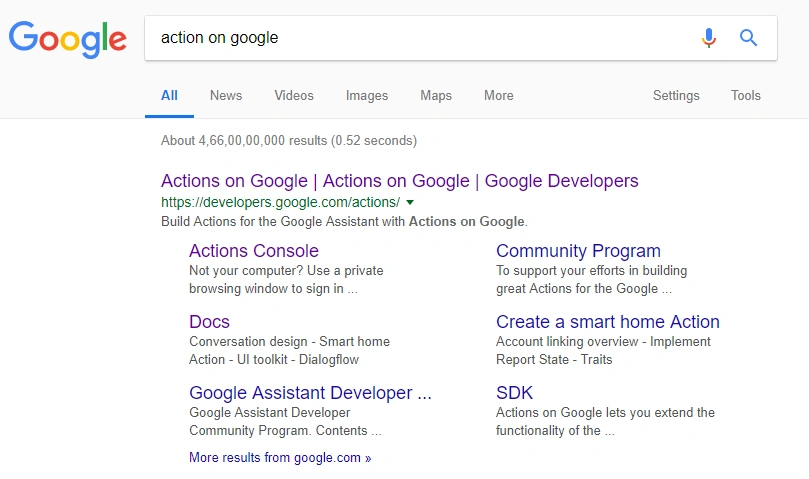Open the search Tools options
Screen dimensions: 809x479
(746, 95)
